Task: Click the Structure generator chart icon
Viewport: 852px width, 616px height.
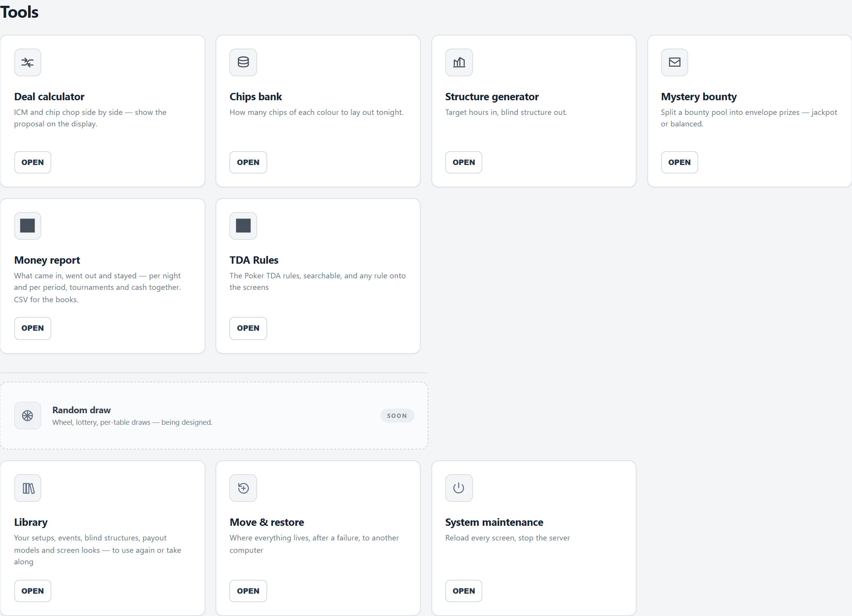Action: click(x=459, y=62)
